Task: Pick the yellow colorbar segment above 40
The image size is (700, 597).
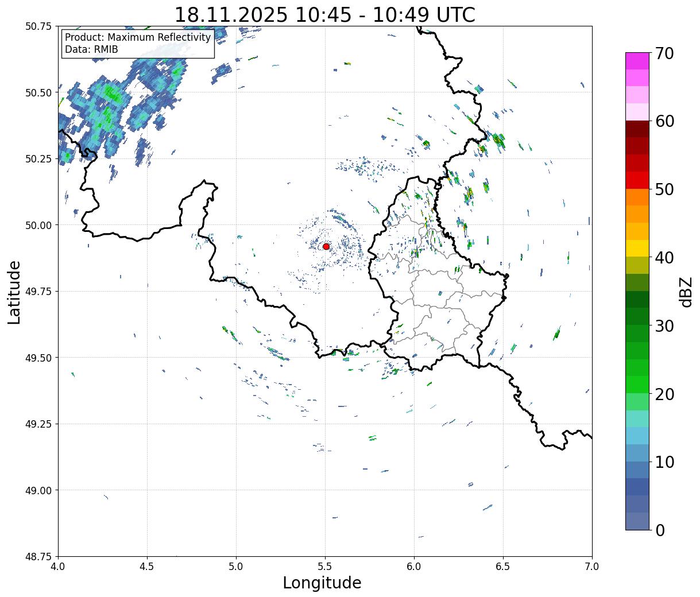Action: pyautogui.click(x=637, y=248)
